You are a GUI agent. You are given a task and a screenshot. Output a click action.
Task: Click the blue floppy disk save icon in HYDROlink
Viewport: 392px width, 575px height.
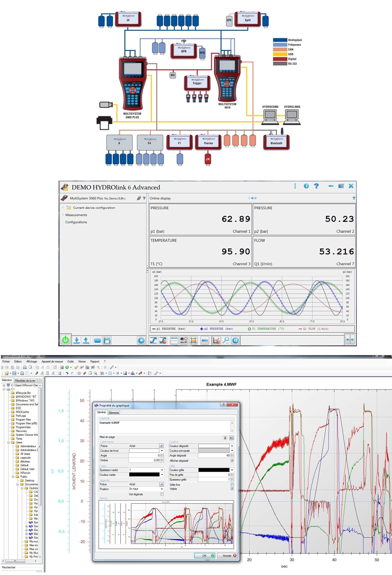107,340
